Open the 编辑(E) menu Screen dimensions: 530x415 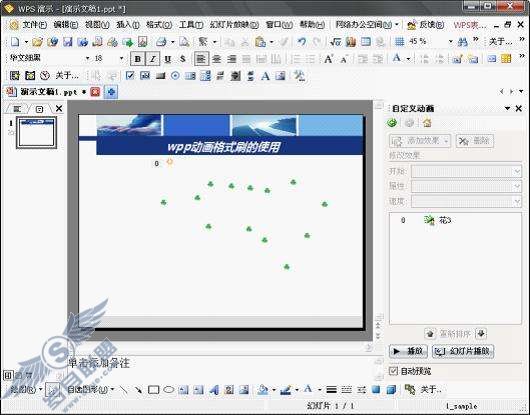coord(66,25)
